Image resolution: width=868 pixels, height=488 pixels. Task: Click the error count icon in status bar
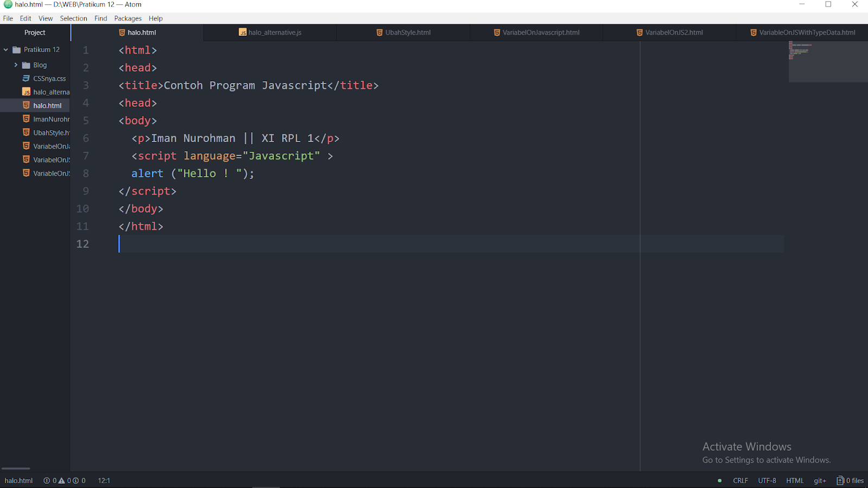48,480
